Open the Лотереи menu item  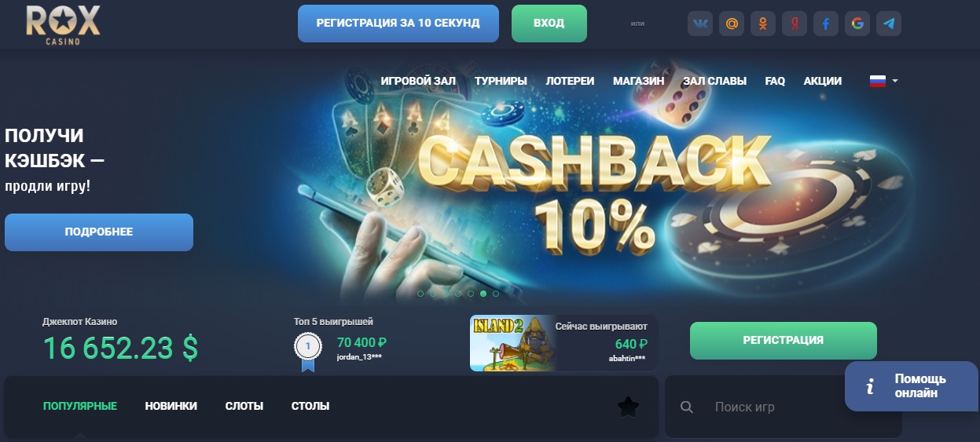(x=570, y=81)
